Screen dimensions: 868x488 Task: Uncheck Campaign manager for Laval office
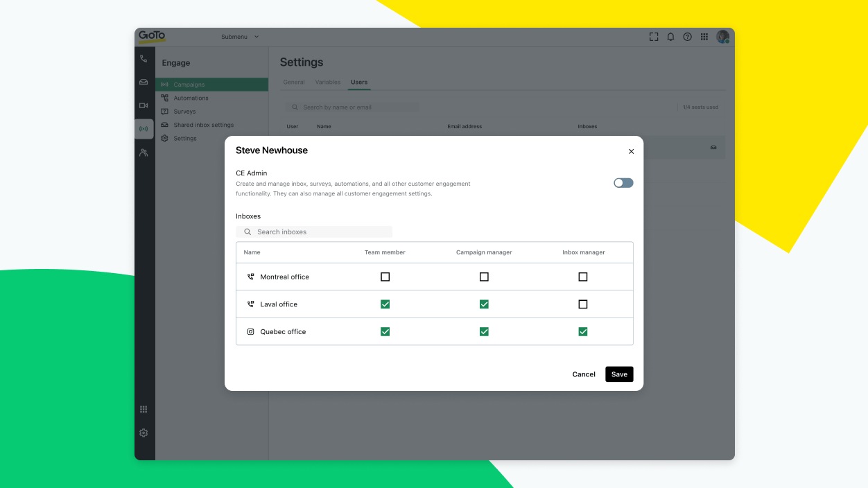(484, 304)
